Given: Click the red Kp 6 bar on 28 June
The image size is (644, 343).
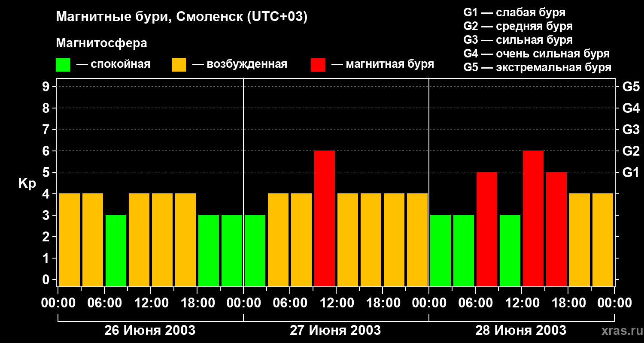Looking at the screenshot, I should point(533,218).
